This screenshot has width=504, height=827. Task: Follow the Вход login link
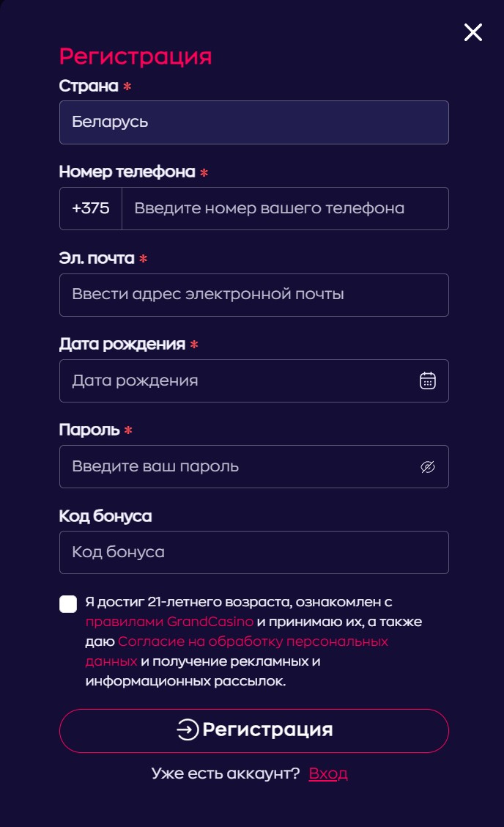[328, 773]
